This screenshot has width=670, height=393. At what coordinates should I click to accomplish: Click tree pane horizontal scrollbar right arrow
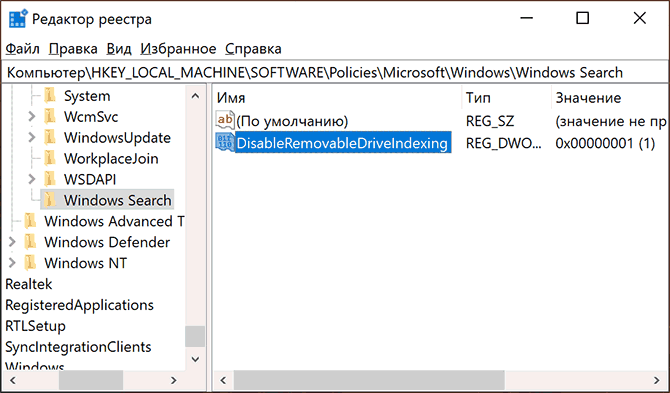click(173, 380)
